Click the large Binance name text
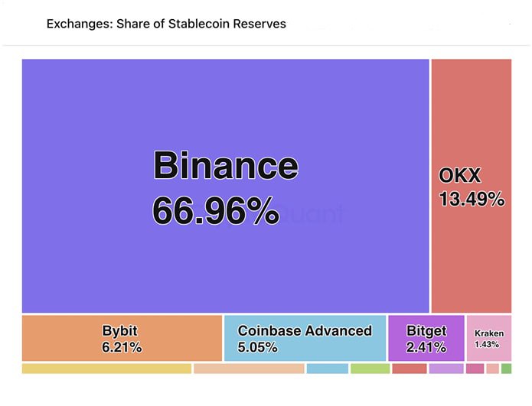Screen dimensions: 532x406 (x=226, y=165)
